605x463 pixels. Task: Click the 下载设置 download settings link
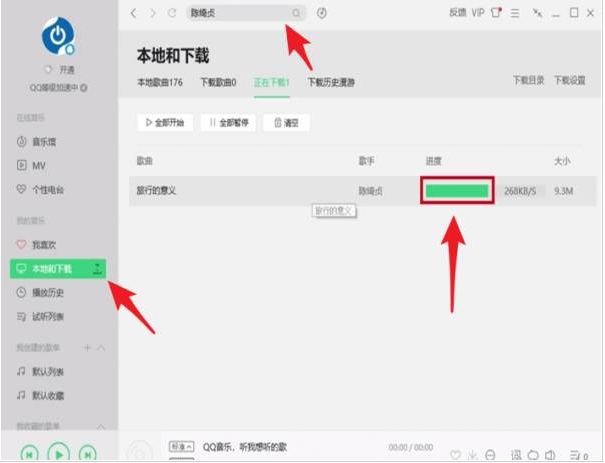[569, 80]
